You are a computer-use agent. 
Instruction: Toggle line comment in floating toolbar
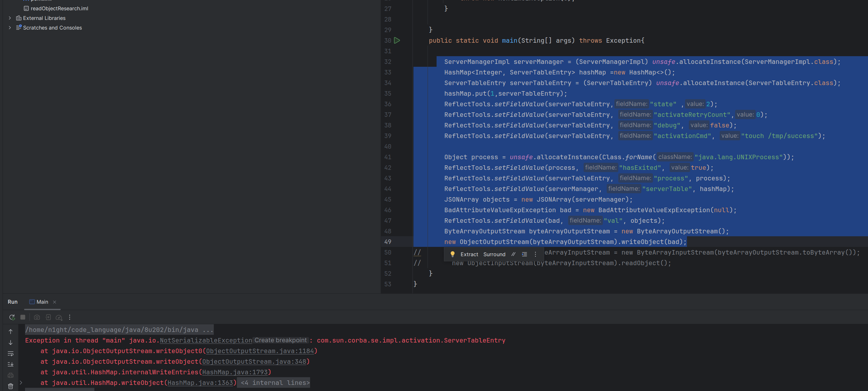[513, 254]
